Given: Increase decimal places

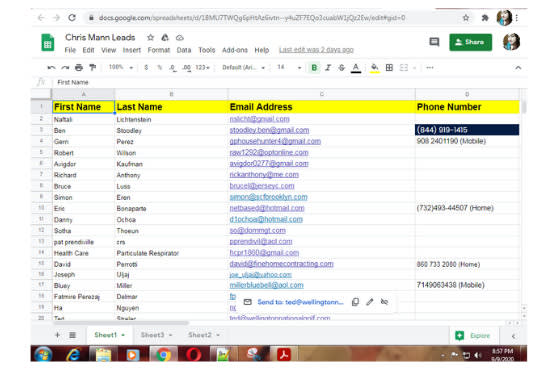Looking at the screenshot, I should [187, 68].
